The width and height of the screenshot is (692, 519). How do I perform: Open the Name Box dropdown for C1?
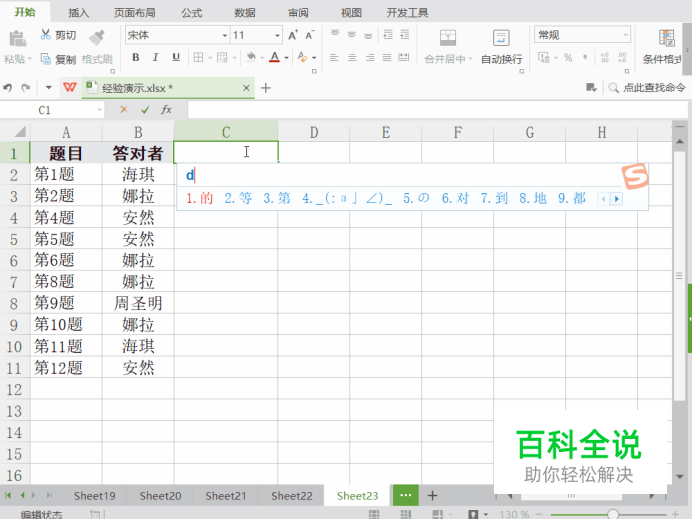point(99,110)
